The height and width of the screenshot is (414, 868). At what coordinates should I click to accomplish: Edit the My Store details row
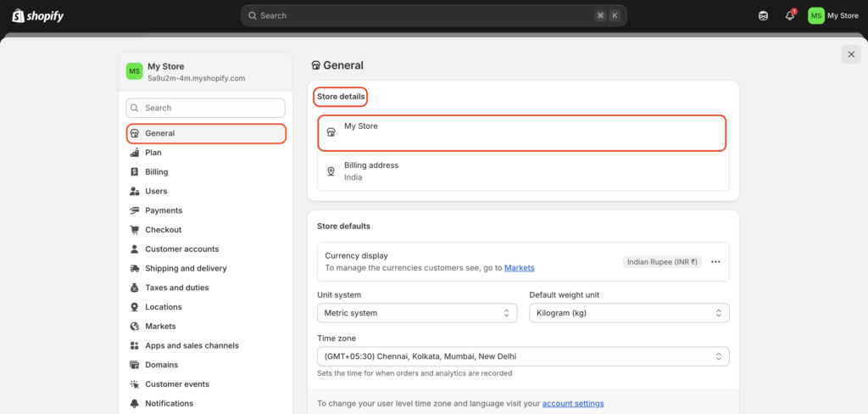(x=522, y=132)
